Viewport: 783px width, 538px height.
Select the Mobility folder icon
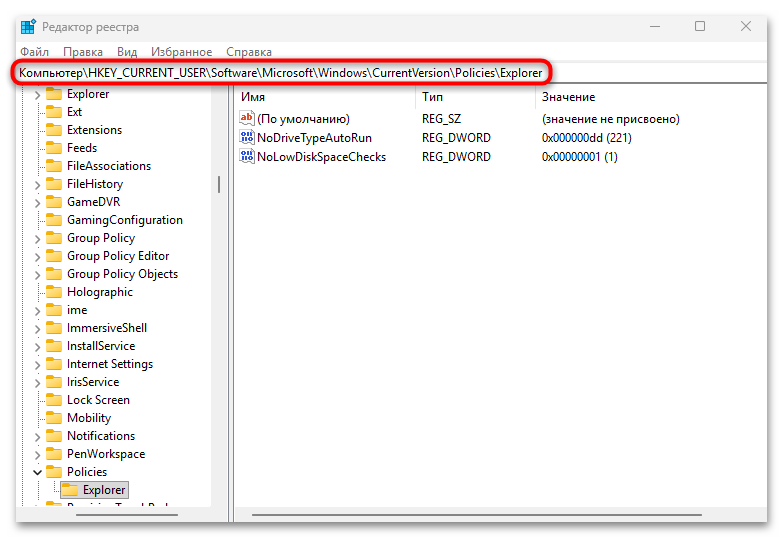click(54, 418)
